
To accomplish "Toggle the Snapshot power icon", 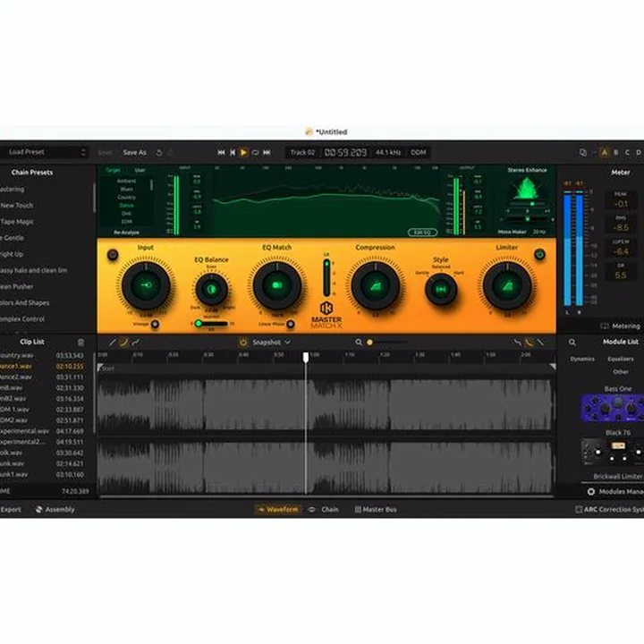I will pyautogui.click(x=243, y=342).
